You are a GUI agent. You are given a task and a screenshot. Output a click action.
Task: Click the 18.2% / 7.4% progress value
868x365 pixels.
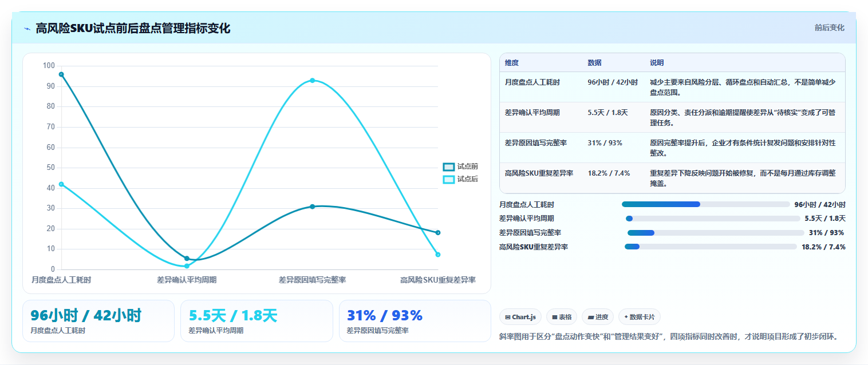[823, 247]
